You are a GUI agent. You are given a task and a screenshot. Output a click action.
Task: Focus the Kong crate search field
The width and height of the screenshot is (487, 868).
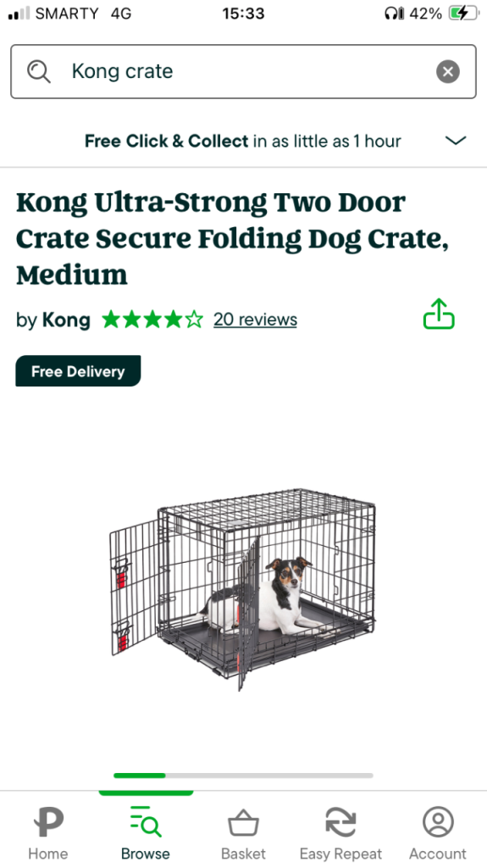pos(244,71)
